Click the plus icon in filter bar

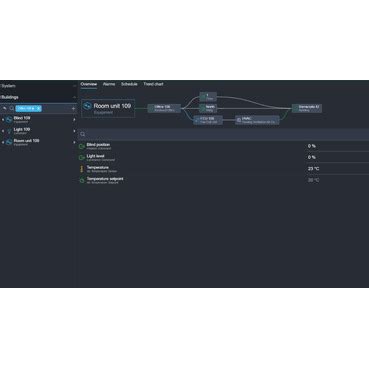coord(73,108)
